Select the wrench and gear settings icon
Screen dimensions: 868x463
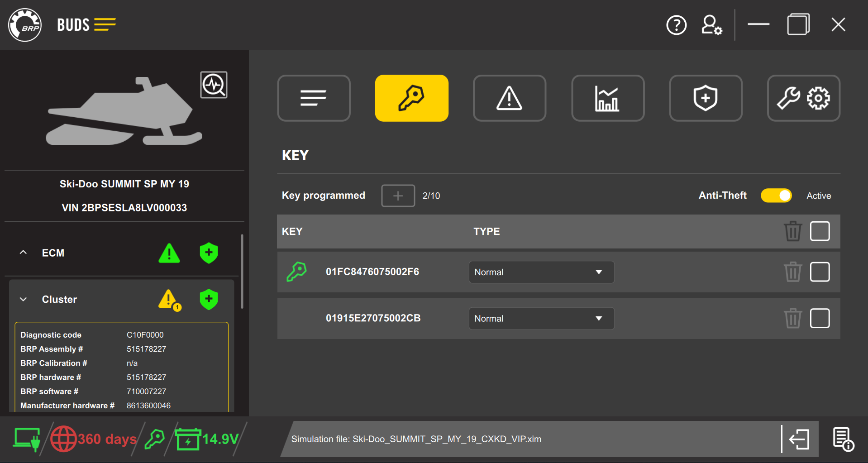[803, 98]
